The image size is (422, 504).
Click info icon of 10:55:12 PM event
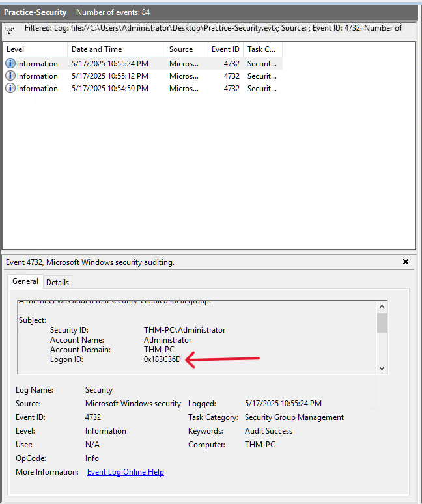(10, 76)
